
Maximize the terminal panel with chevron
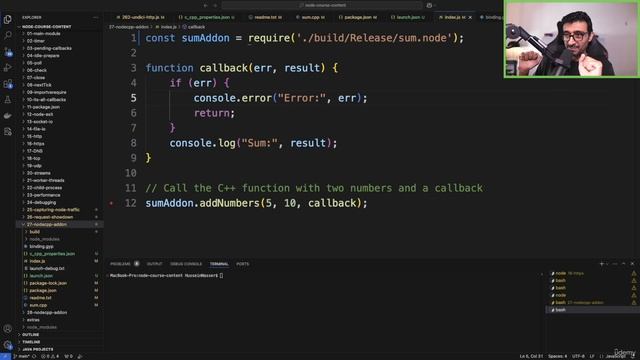click(623, 264)
